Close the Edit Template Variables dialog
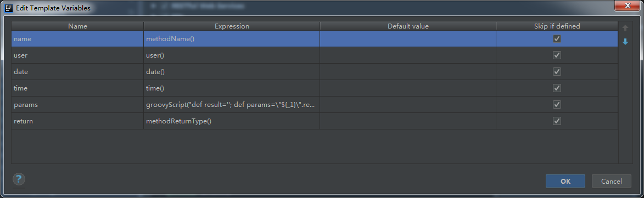 (628, 5)
